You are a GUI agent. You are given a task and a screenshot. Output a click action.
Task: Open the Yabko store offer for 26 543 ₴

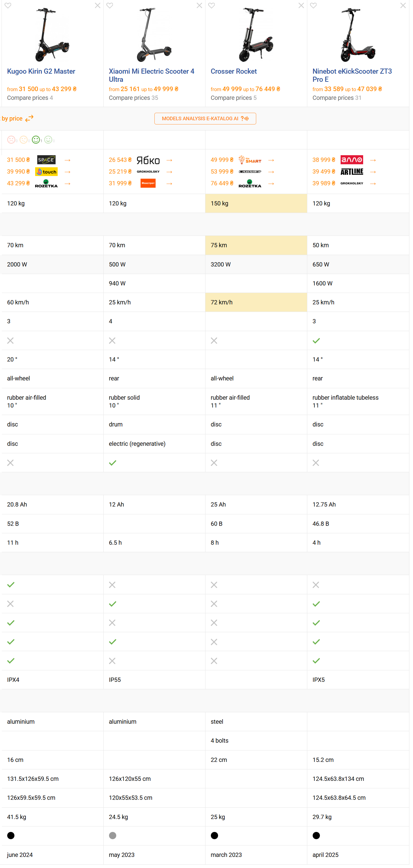pos(148,160)
